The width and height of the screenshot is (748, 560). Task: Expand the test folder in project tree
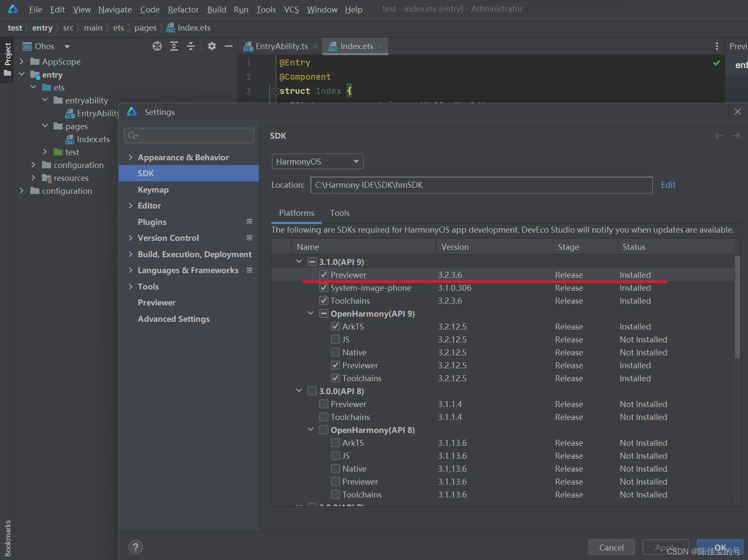coord(45,152)
